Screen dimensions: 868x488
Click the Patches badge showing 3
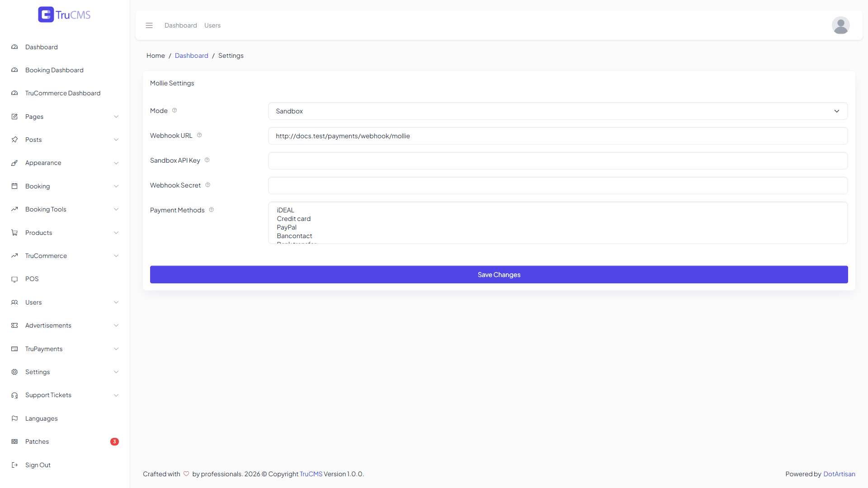tap(114, 441)
